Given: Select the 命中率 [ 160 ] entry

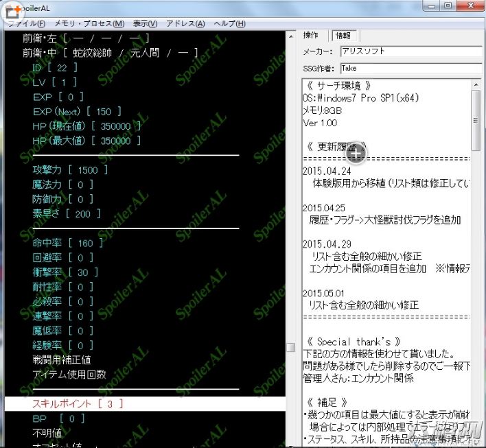Looking at the screenshot, I should [67, 243].
